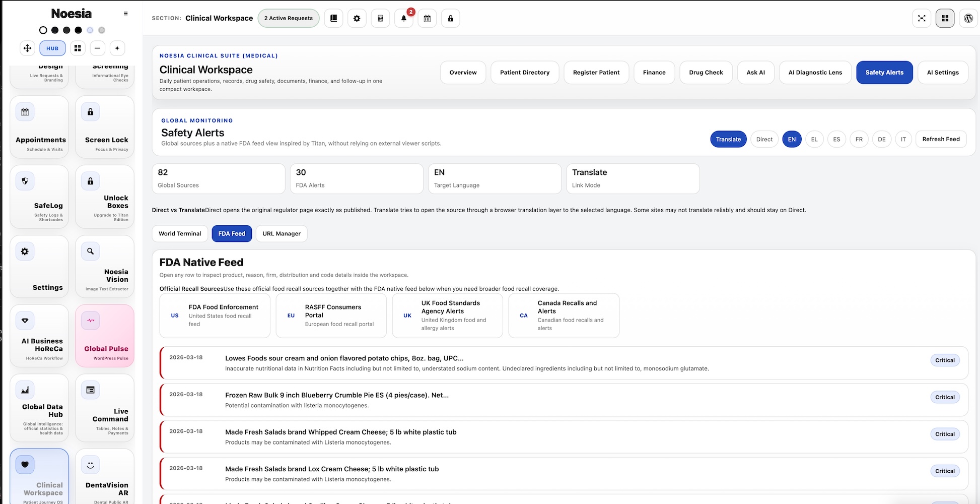Expand the Whipped Cream Cheese alert row
The image size is (980, 504).
564,436
